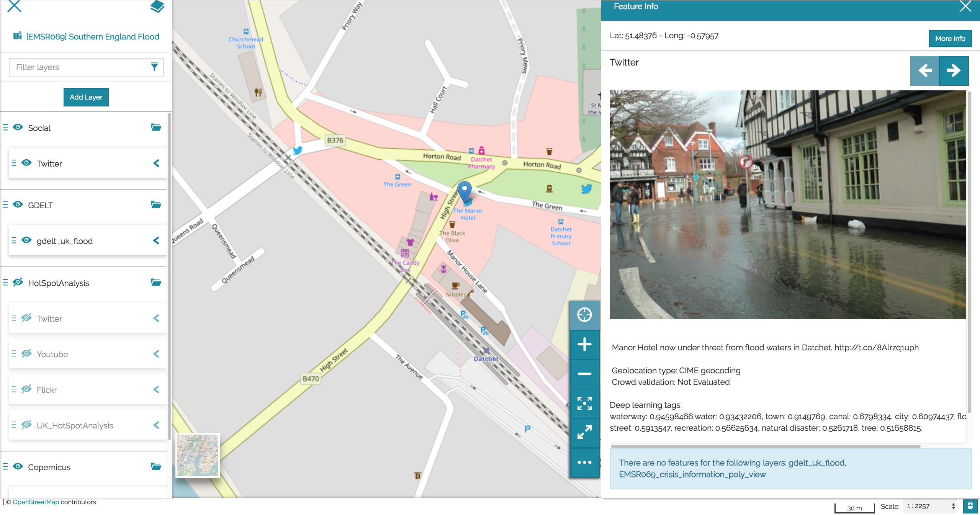Show the Flickr layer
Viewport: 980px width, 515px height.
coord(26,389)
